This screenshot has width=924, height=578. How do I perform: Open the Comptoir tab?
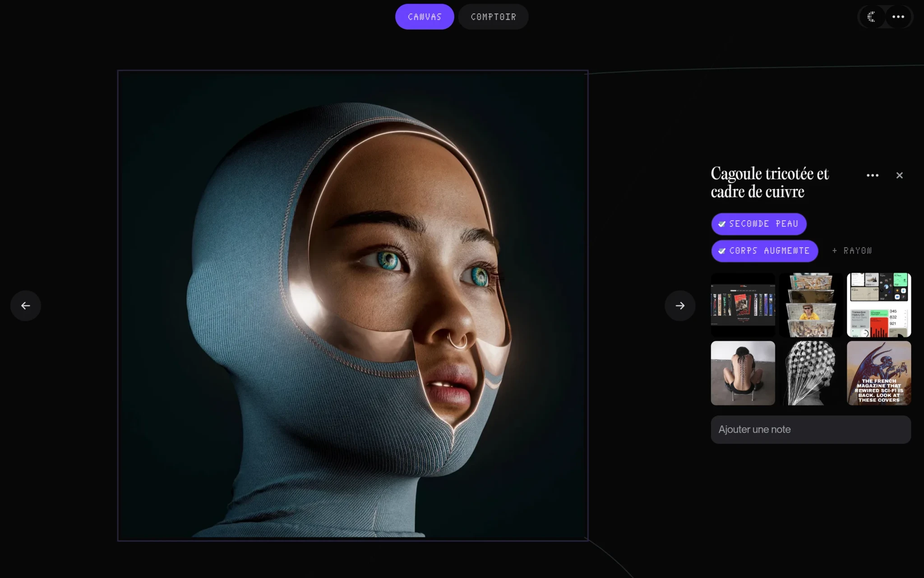(x=493, y=17)
